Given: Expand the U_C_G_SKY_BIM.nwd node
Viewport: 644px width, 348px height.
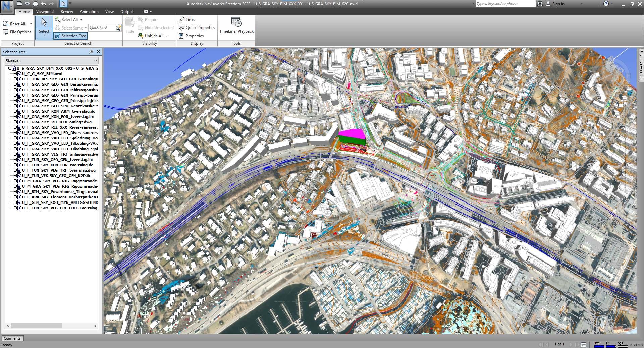Looking at the screenshot, I should pyautogui.click(x=15, y=74).
